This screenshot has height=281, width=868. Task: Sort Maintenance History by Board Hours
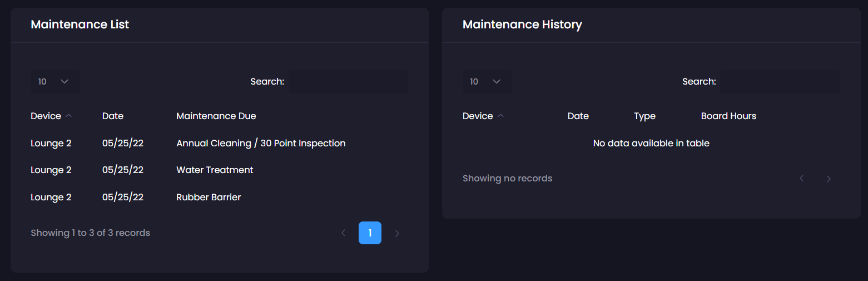click(728, 116)
